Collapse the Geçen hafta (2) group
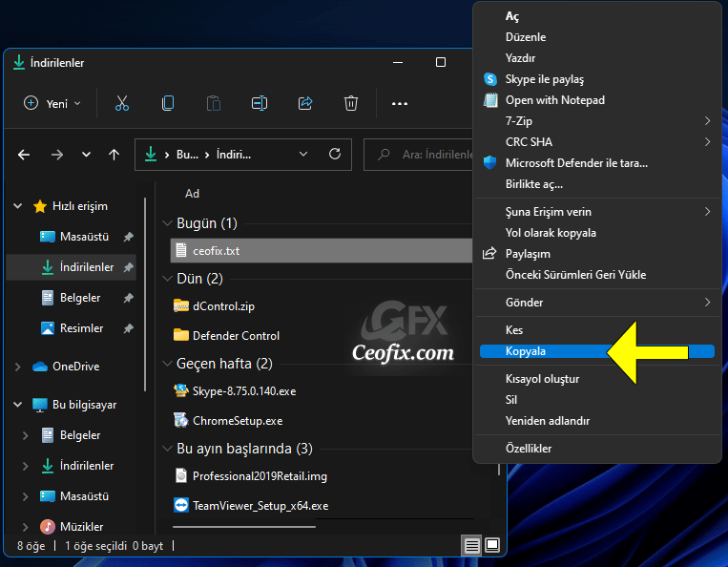This screenshot has width=728, height=567. click(x=167, y=363)
